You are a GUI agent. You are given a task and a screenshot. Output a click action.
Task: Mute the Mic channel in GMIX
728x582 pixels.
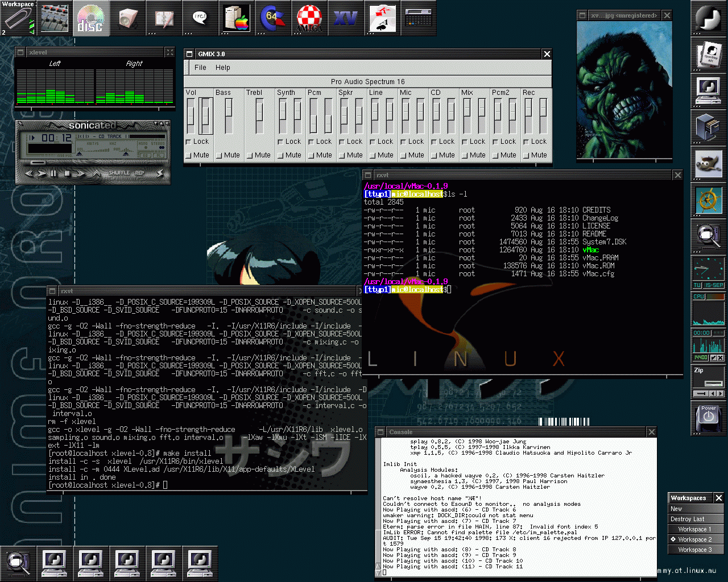pyautogui.click(x=404, y=155)
